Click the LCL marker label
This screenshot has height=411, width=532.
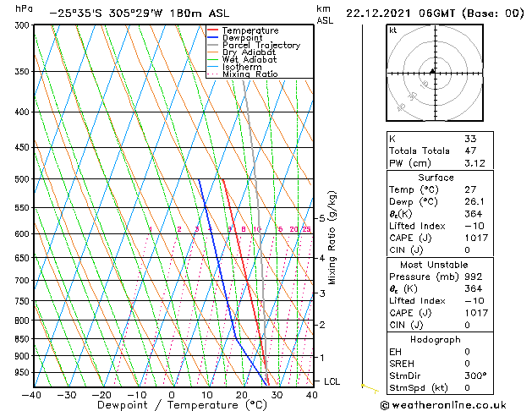tap(332, 381)
